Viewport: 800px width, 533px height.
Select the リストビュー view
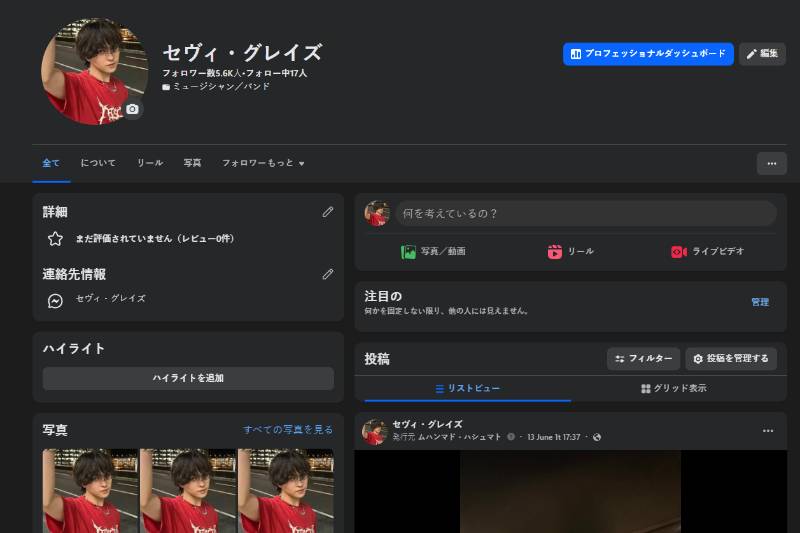click(468, 389)
